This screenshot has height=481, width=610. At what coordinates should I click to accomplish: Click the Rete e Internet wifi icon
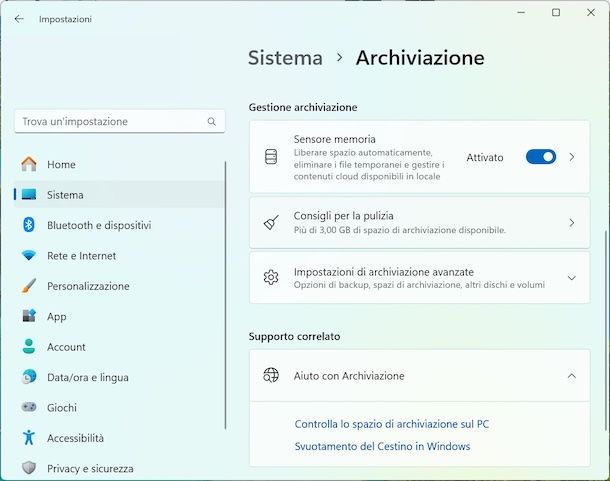(x=29, y=256)
